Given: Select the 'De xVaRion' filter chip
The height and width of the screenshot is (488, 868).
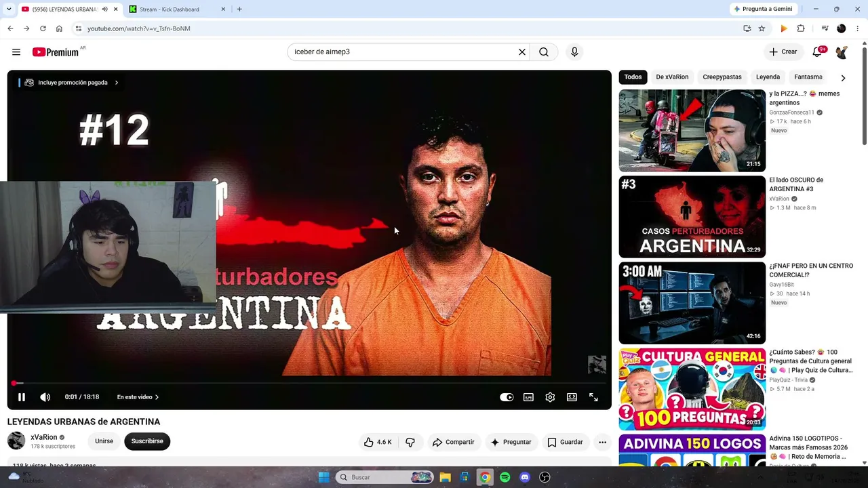Looking at the screenshot, I should [672, 77].
